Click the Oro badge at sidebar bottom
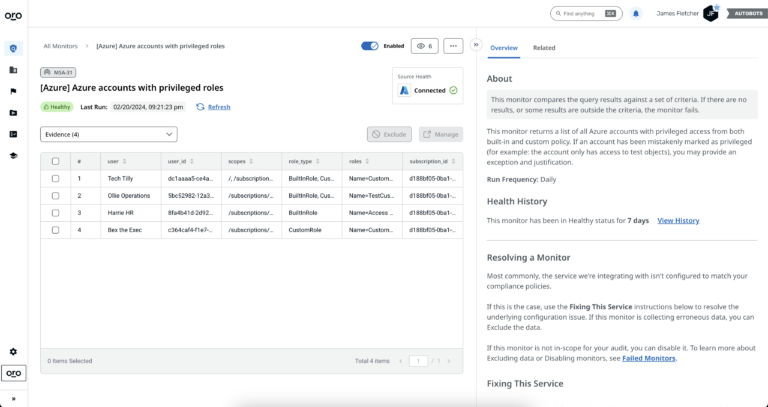This screenshot has width=768, height=407. point(13,373)
